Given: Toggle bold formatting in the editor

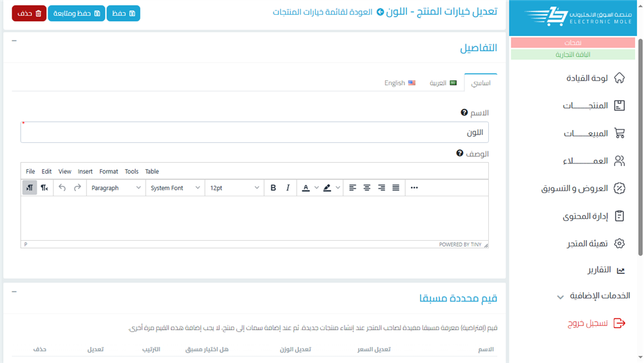Looking at the screenshot, I should click(273, 188).
